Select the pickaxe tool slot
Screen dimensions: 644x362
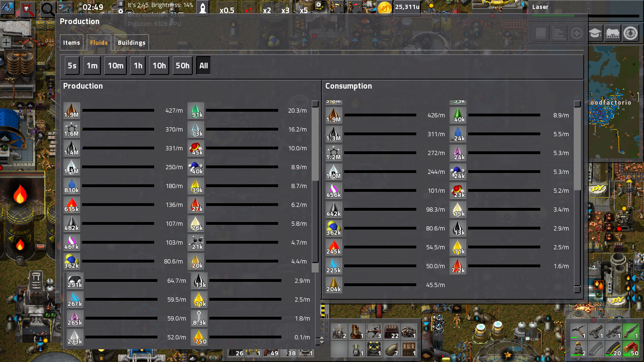click(578, 331)
